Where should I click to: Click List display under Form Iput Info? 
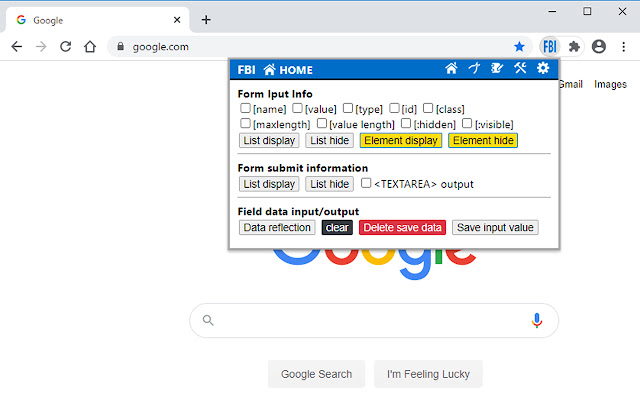click(x=269, y=140)
